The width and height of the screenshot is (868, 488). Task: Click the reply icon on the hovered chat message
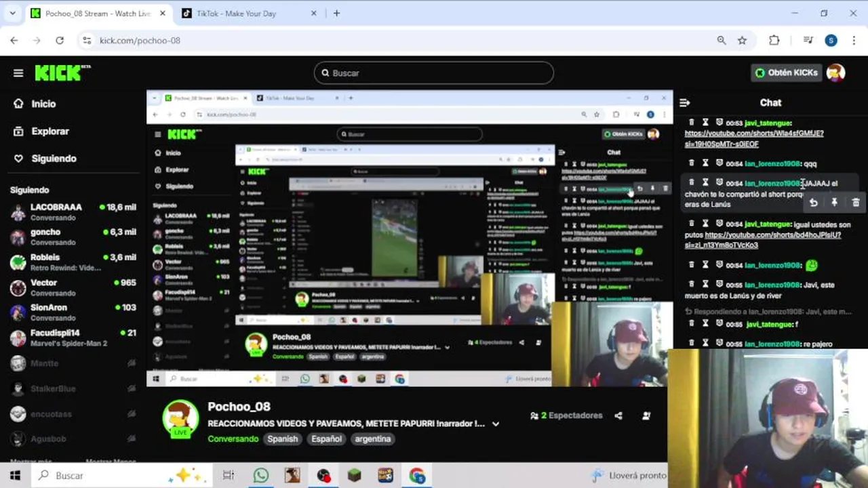813,203
